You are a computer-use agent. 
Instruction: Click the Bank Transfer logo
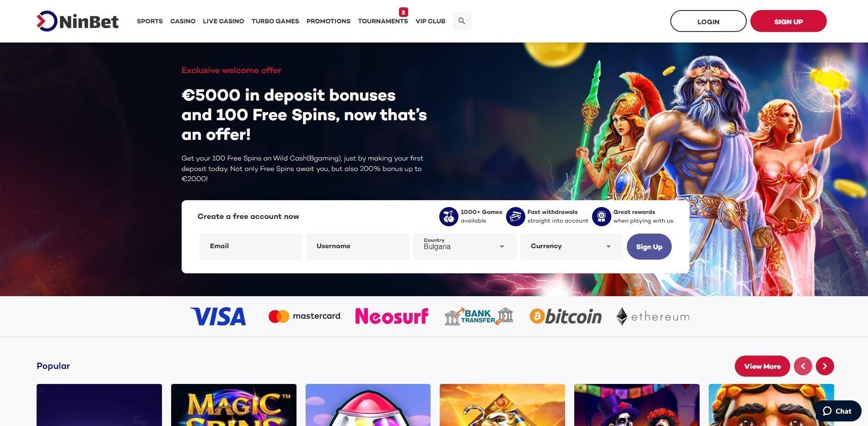[x=479, y=316]
